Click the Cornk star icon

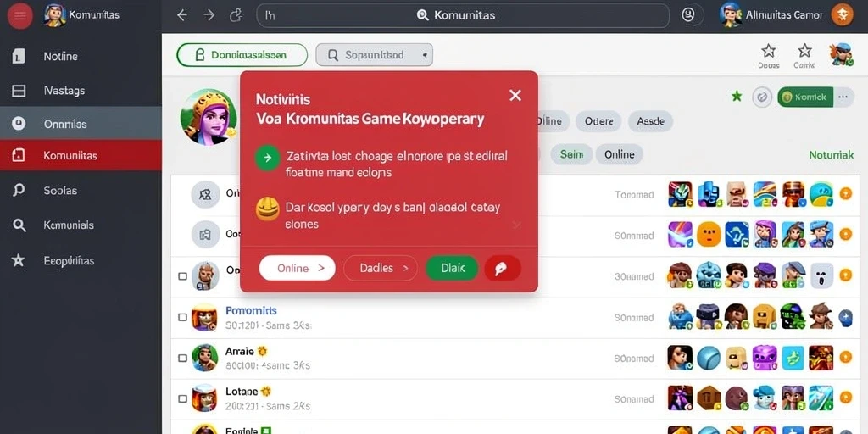(x=804, y=52)
